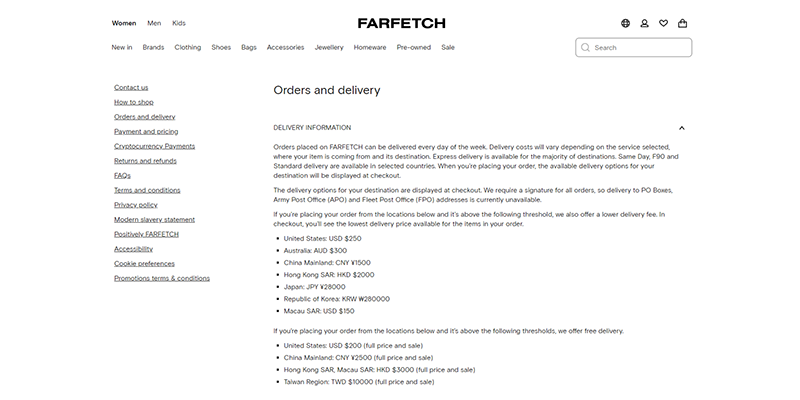Open the Jewellery menu
Image resolution: width=800 pixels, height=400 pixels.
click(x=329, y=47)
